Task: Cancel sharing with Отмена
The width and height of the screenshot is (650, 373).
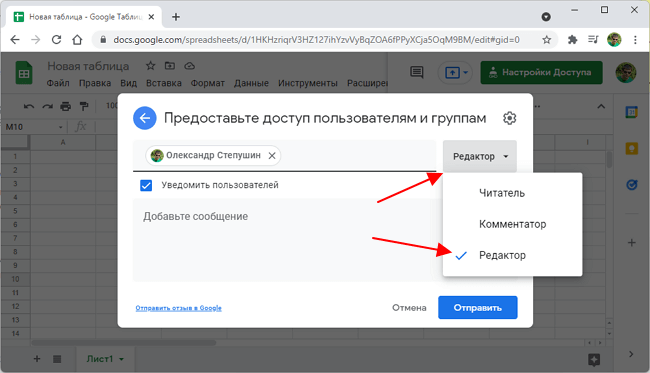Action: coord(409,308)
